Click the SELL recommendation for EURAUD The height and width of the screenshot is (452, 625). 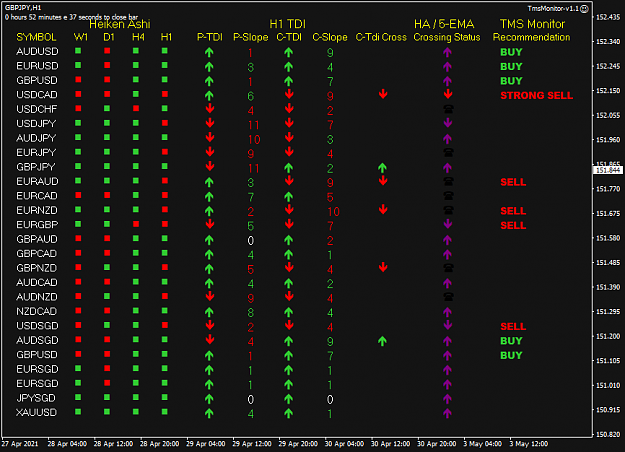coord(513,182)
